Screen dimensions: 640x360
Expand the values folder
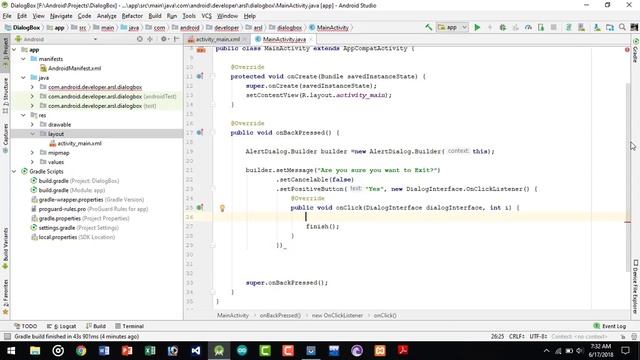[32, 162]
